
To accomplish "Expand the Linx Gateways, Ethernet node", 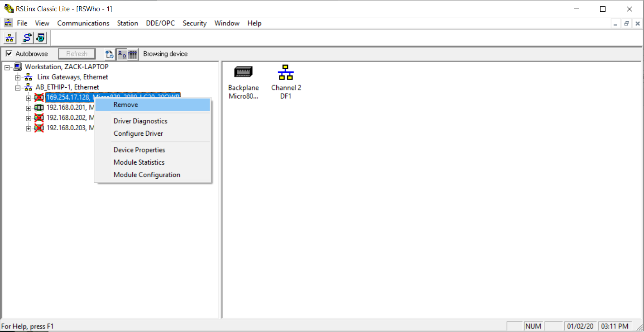I will click(18, 78).
